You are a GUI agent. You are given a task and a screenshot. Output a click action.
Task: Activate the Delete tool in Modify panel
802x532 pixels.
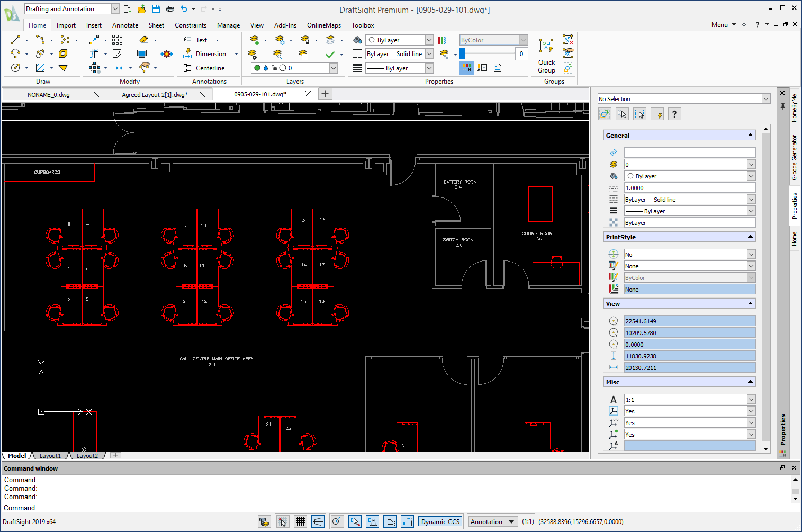click(x=143, y=40)
